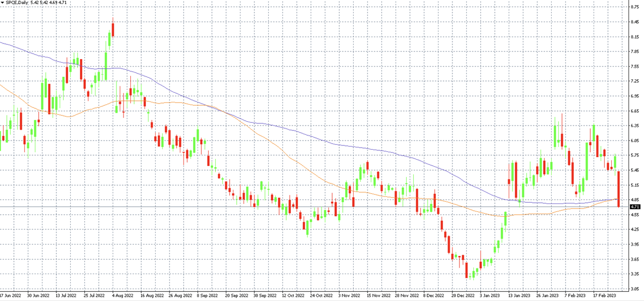The width and height of the screenshot is (644, 301).
Task: Click the 5.75 price axis label
Action: click(x=635, y=156)
